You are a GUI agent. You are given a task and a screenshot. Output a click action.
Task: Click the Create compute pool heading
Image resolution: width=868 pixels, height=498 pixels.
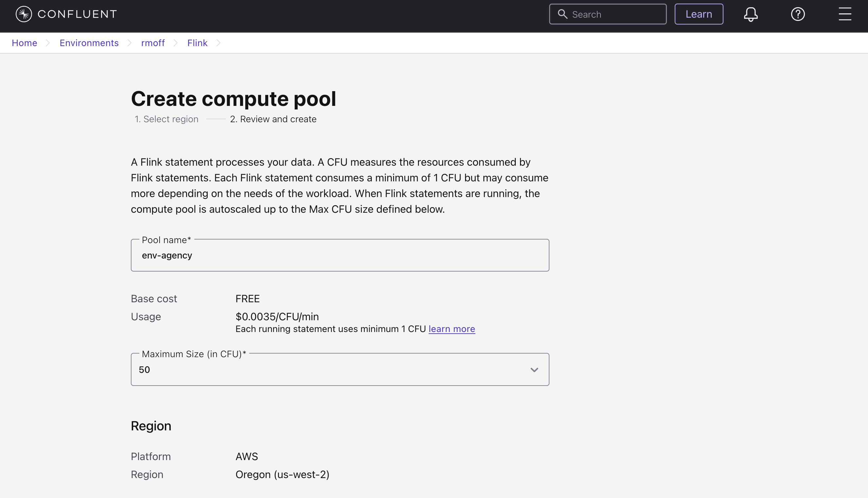234,99
